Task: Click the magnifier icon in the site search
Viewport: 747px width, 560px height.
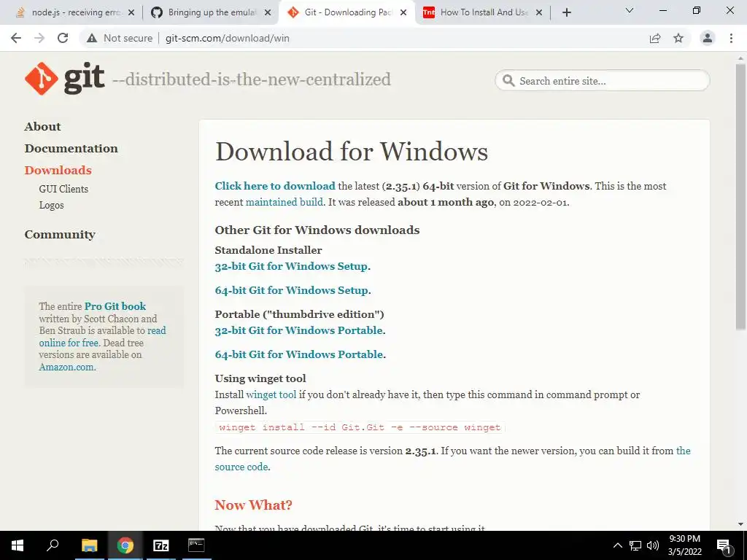Action: tap(508, 80)
